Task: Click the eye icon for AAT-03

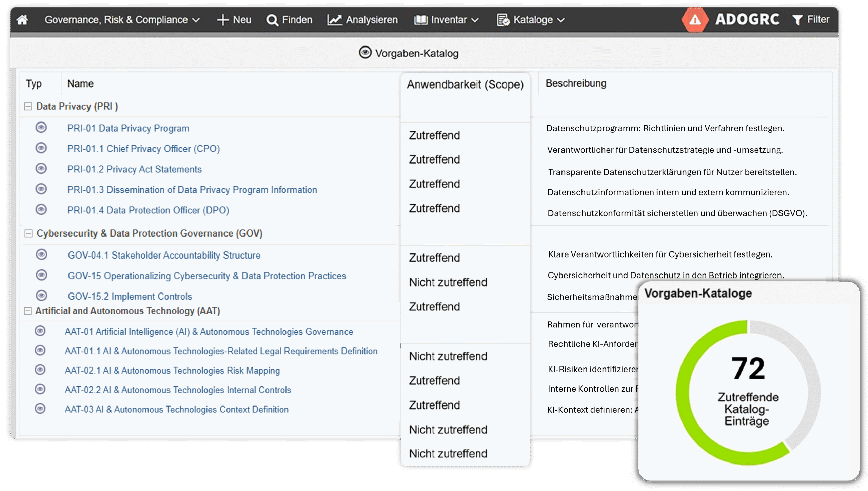Action: coord(40,409)
